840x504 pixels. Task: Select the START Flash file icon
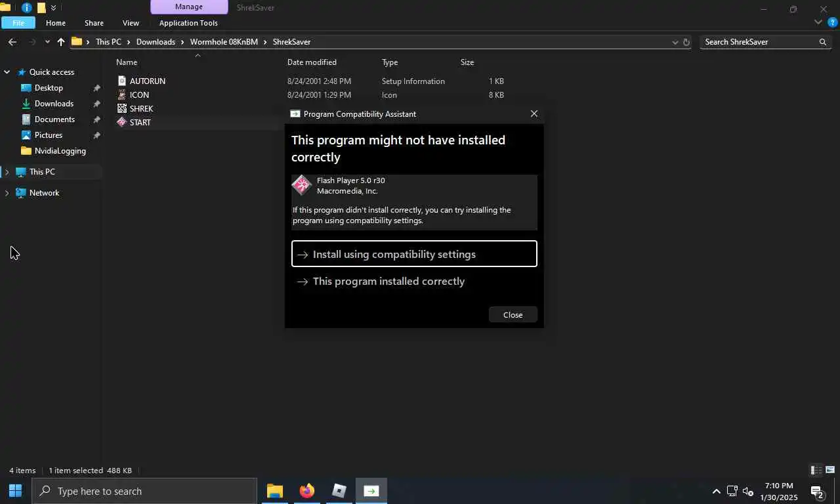point(121,122)
